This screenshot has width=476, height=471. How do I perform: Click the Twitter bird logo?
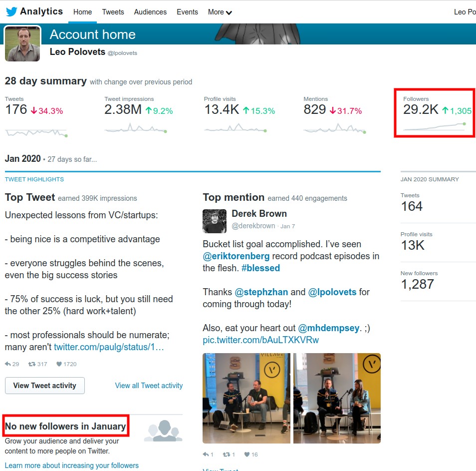(x=11, y=11)
